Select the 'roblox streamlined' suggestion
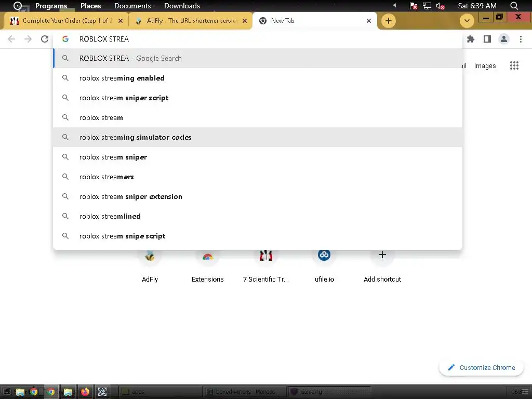The image size is (532, 399). point(258,216)
